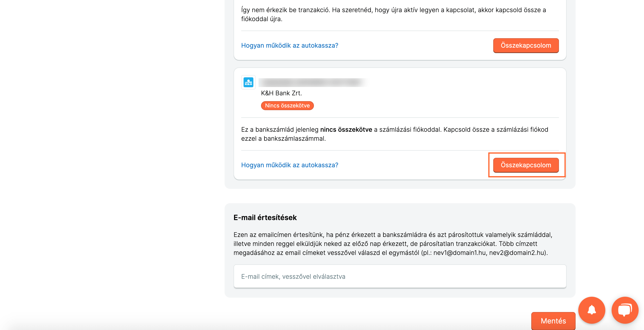
Task: Click the Nincs összekötve status badge
Action: click(287, 106)
